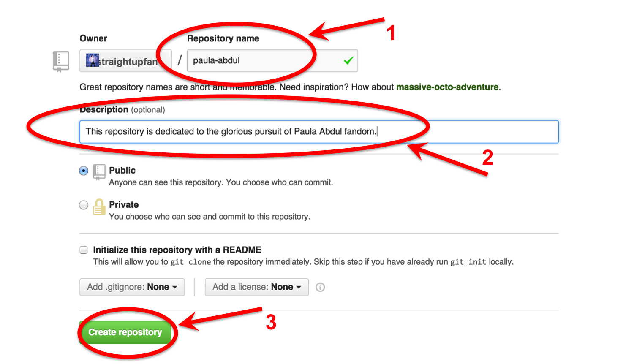Select the Private radio button
The height and width of the screenshot is (364, 634).
[84, 205]
